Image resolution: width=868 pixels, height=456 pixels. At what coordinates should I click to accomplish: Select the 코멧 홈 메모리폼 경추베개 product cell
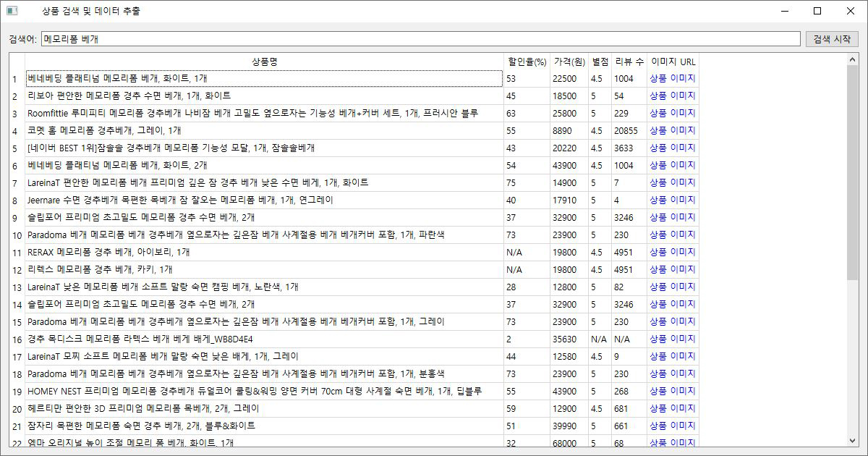[264, 130]
